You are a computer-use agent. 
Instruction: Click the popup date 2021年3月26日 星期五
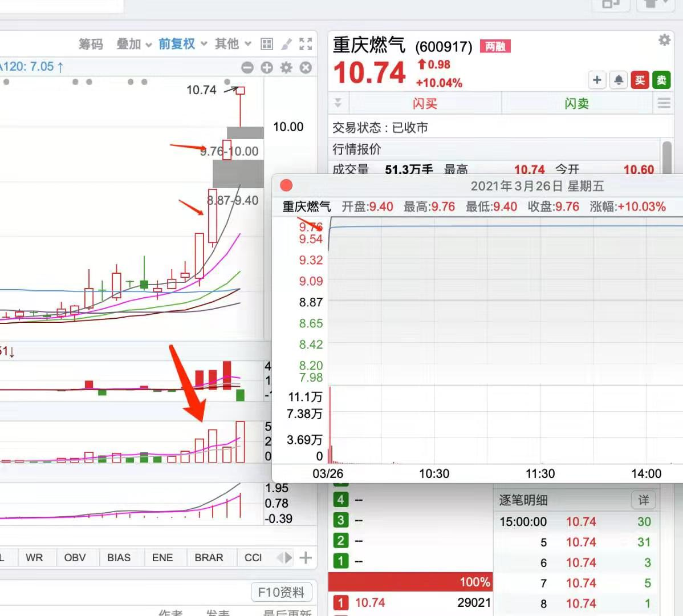point(537,186)
